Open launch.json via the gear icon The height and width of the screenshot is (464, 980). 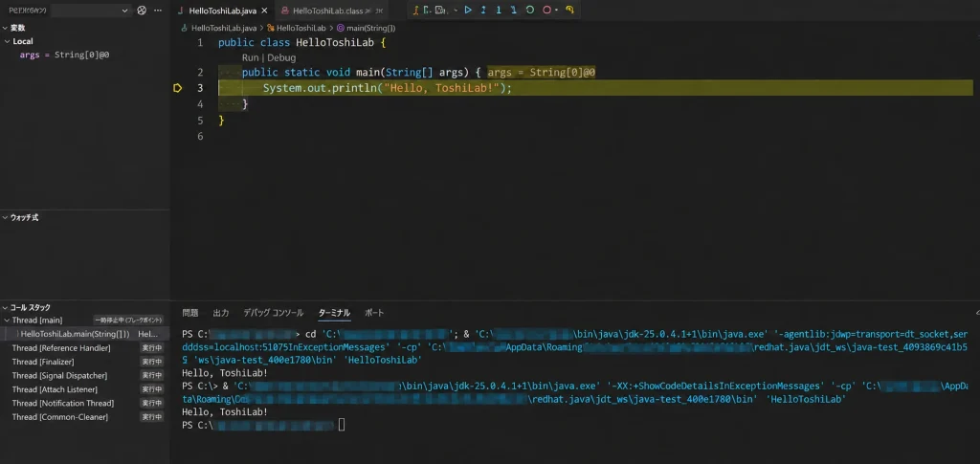coord(142,11)
